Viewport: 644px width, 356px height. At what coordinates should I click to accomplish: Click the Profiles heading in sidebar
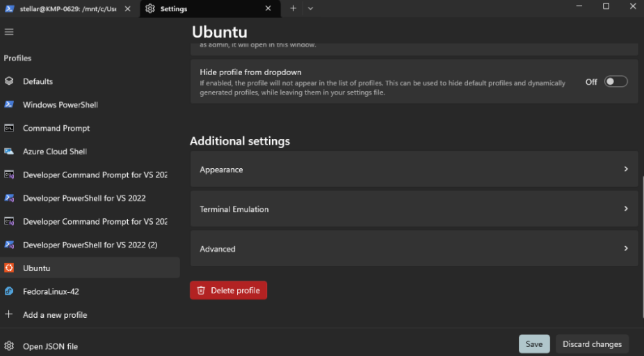click(17, 58)
